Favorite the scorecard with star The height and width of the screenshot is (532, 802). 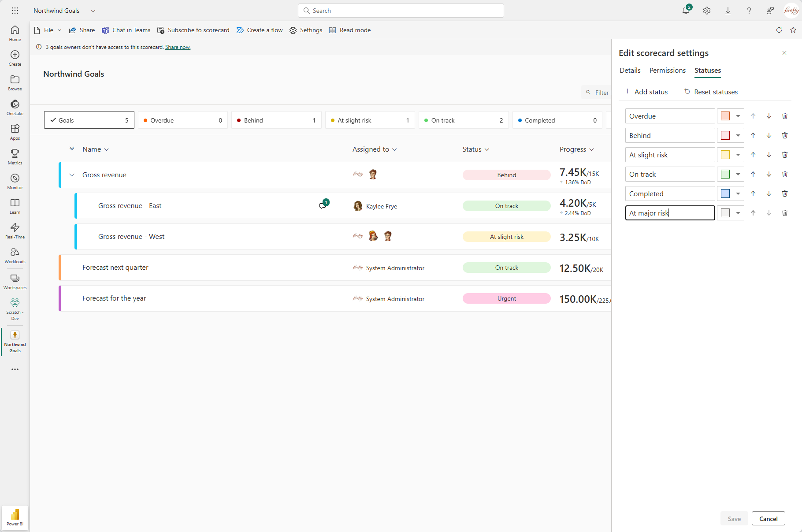click(793, 30)
